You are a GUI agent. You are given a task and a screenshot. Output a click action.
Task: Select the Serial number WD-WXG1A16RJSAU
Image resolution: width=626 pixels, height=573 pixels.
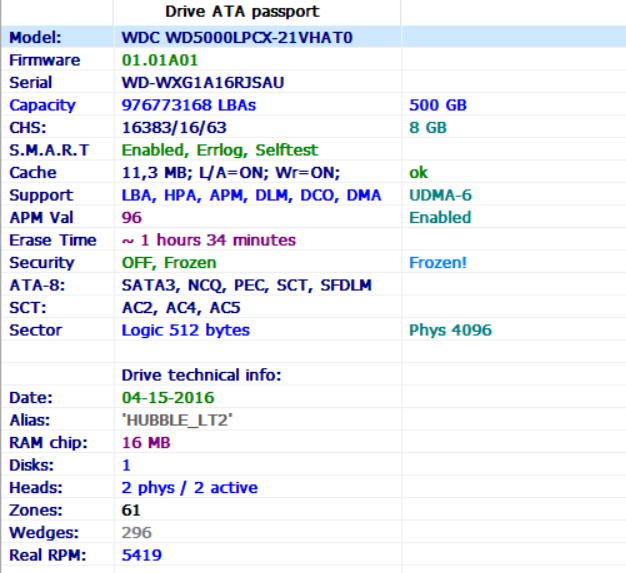point(203,83)
